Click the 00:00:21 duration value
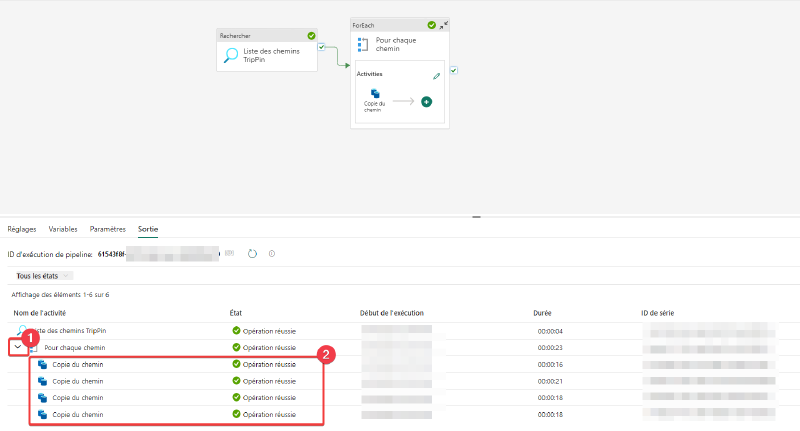The image size is (800, 431). [550, 382]
